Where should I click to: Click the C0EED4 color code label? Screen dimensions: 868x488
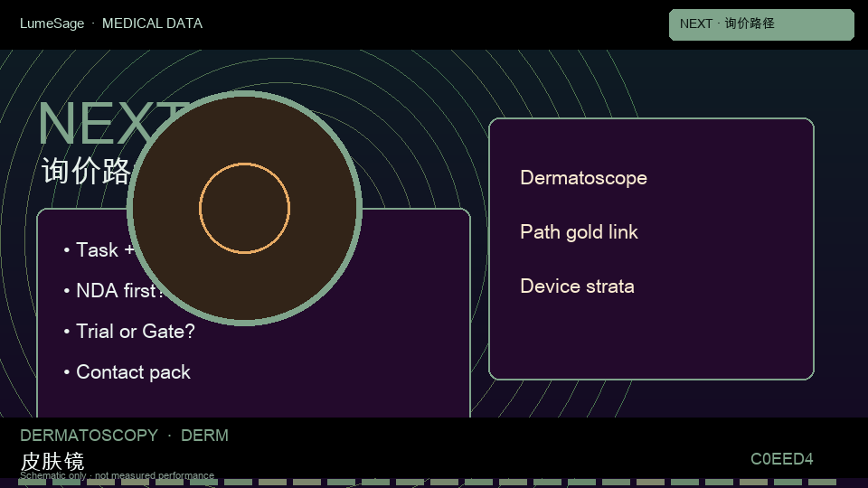[781, 459]
